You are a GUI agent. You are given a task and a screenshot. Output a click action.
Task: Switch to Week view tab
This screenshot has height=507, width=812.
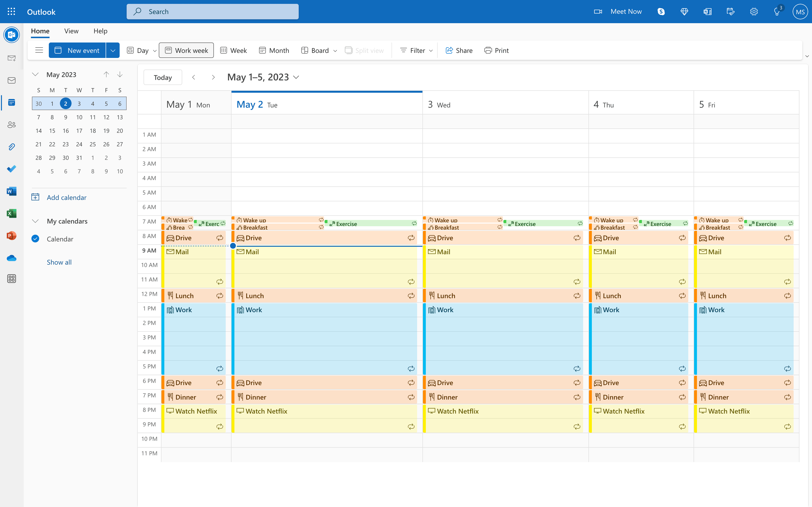pos(233,50)
